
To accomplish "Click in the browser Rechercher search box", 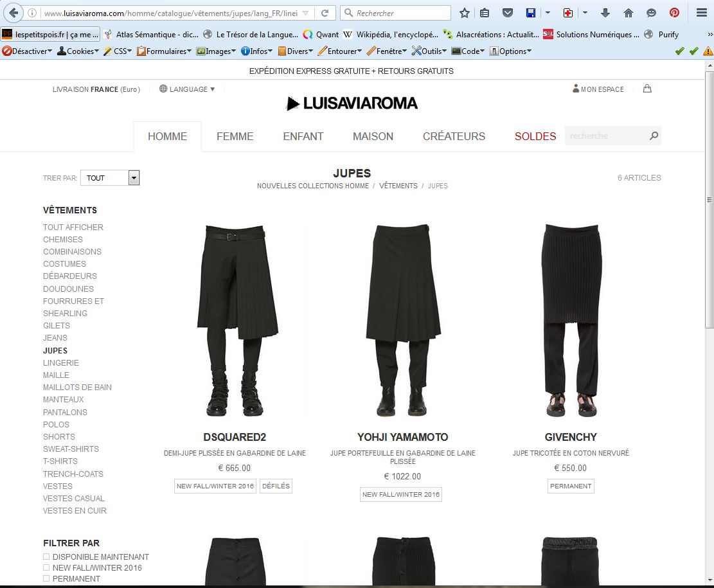I will tap(396, 13).
